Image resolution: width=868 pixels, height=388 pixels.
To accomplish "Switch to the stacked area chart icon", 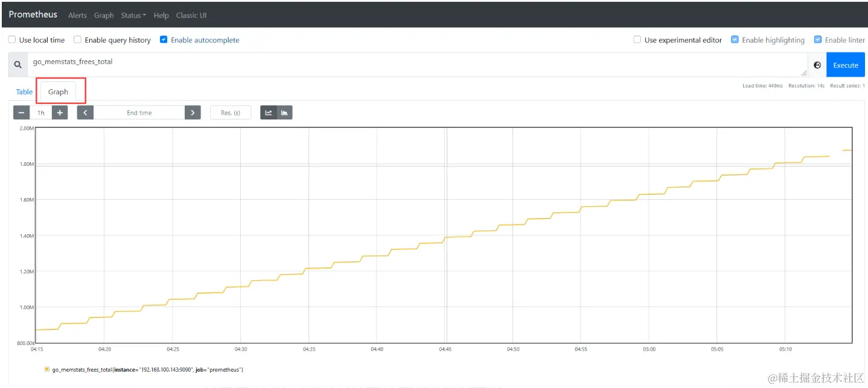I will click(284, 113).
